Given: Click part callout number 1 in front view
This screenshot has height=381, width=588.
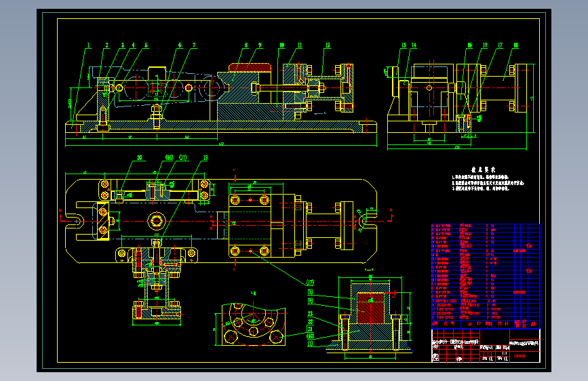Looking at the screenshot, I should [x=88, y=45].
